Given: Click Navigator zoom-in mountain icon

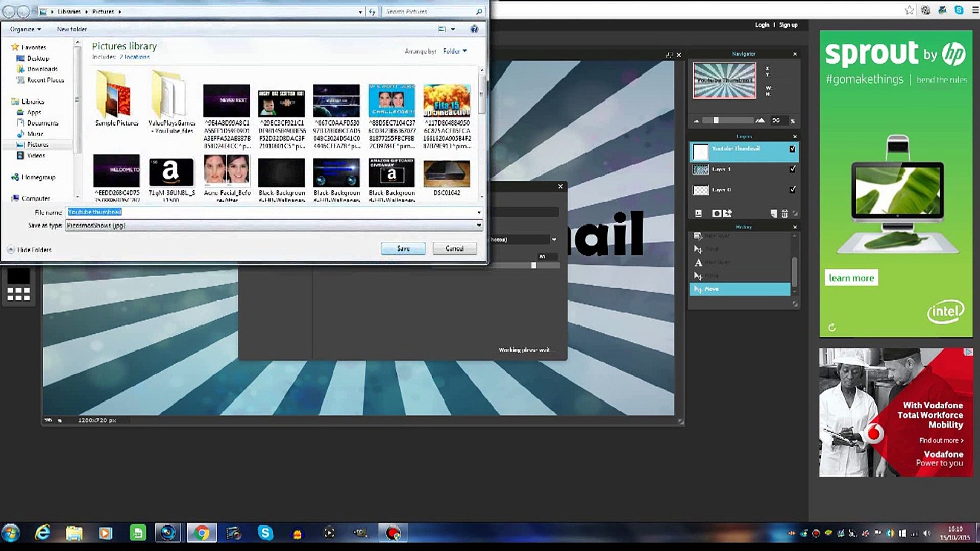Looking at the screenshot, I should [x=760, y=121].
